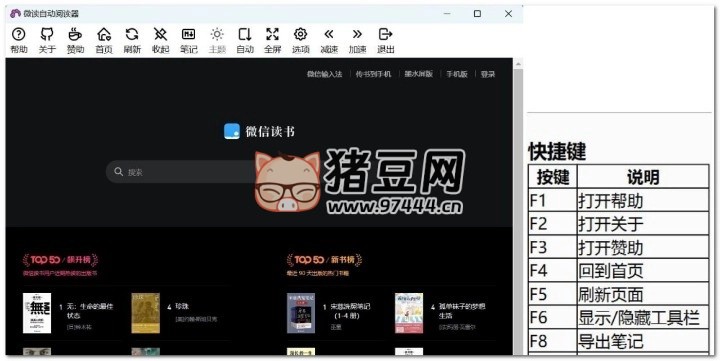Screen dimensions: 720x361
Task: Open book cover of 珍珠
Action: click(146, 313)
